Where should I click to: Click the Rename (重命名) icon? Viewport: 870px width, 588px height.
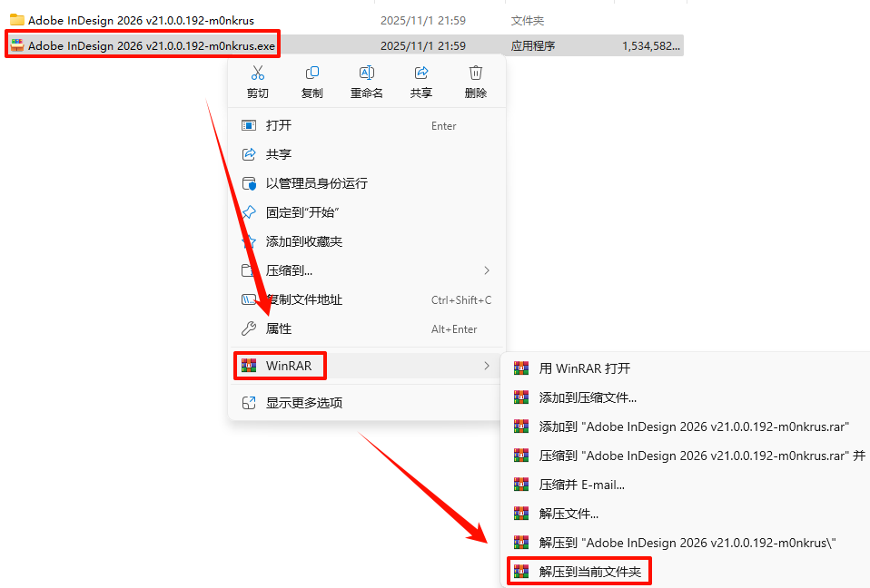pyautogui.click(x=366, y=73)
